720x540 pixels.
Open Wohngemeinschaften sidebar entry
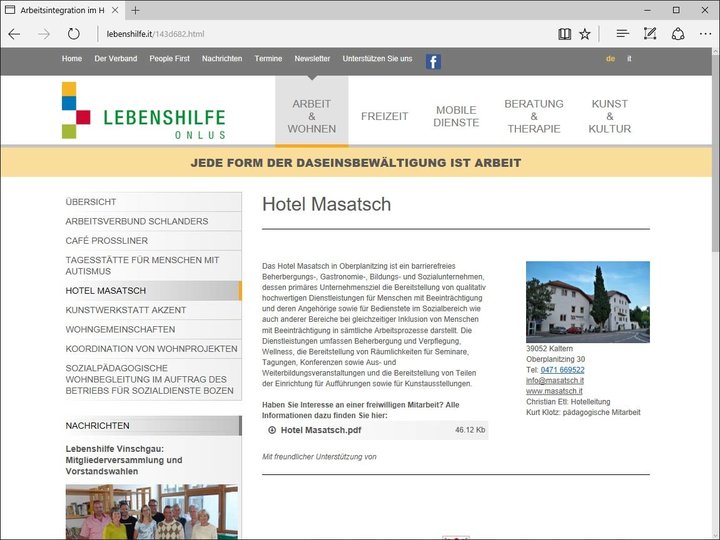pos(153,329)
